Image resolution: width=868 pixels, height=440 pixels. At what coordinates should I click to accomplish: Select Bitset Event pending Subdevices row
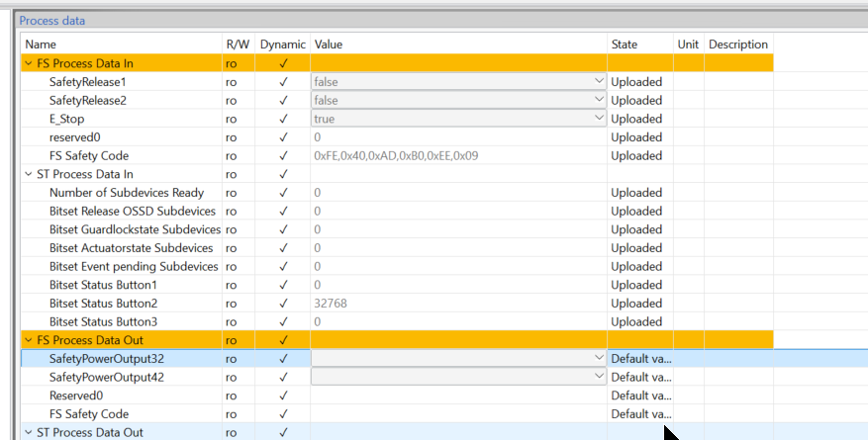click(x=134, y=266)
